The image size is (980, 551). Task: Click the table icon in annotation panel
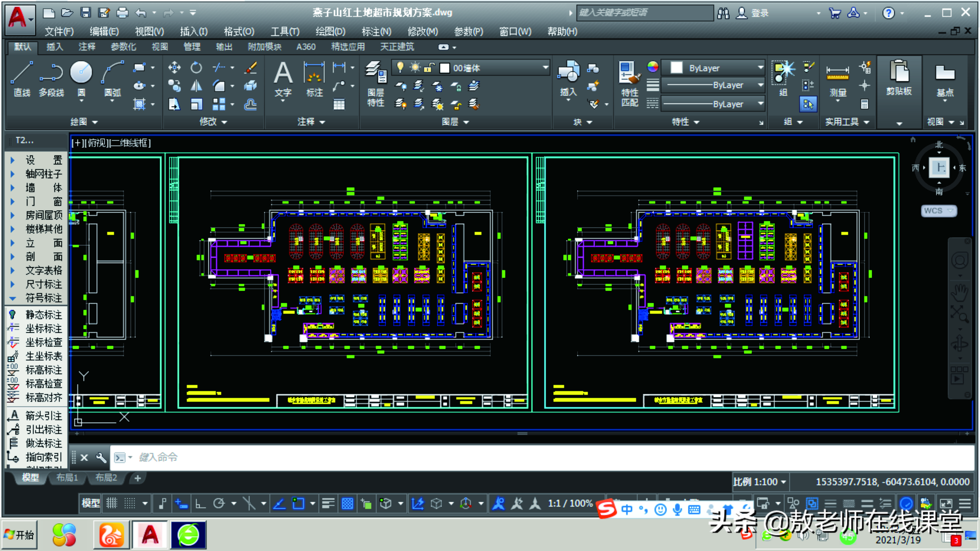pyautogui.click(x=339, y=104)
